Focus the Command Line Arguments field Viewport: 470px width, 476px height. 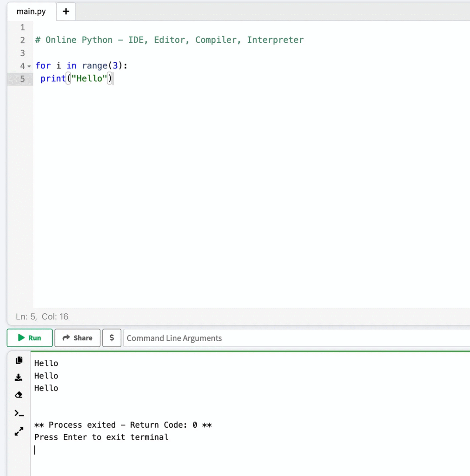point(296,338)
